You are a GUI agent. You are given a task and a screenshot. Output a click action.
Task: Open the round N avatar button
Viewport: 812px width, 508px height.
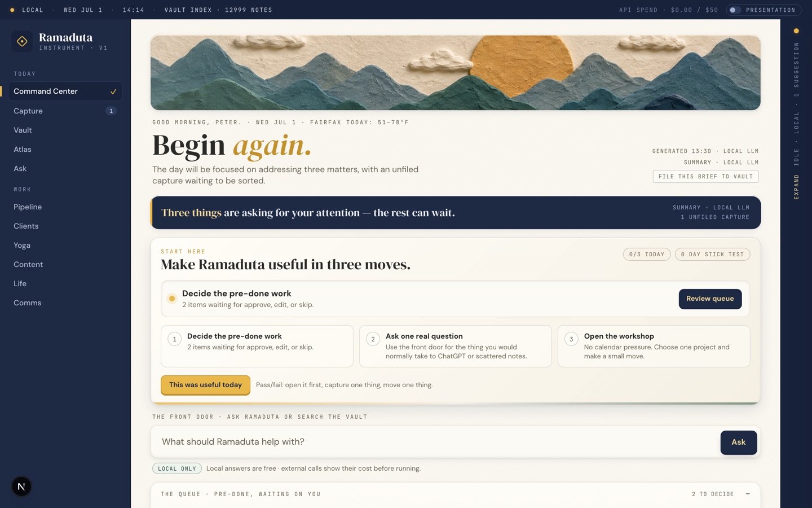coord(21,487)
